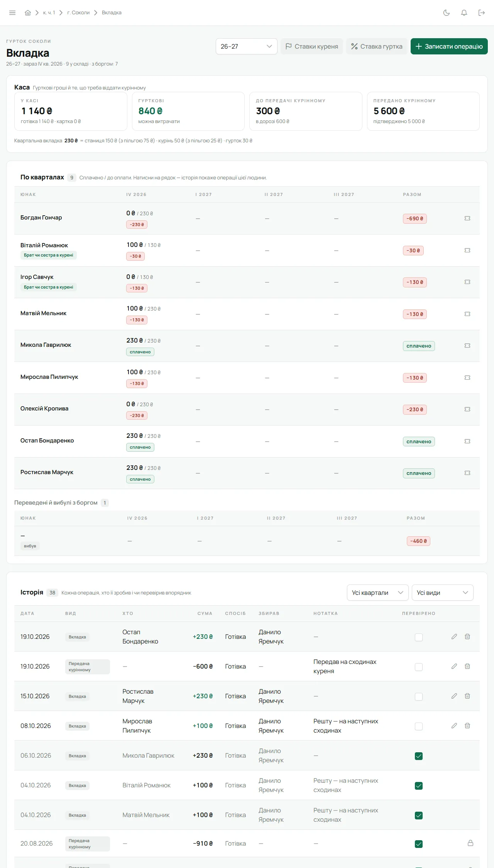Viewport: 494px width, 868px height.
Task: Click Ставка гуртка button
Action: pos(377,46)
